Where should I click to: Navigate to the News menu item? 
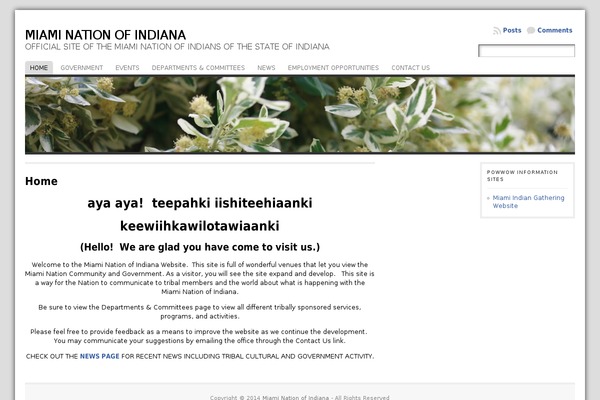coord(266,68)
